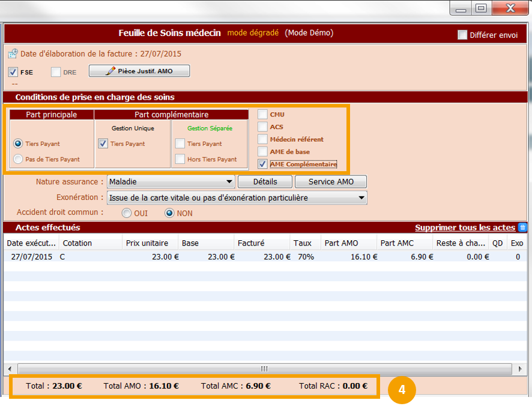
Task: Click the trash icon beside Supprimer tous les actes
Action: click(x=522, y=228)
